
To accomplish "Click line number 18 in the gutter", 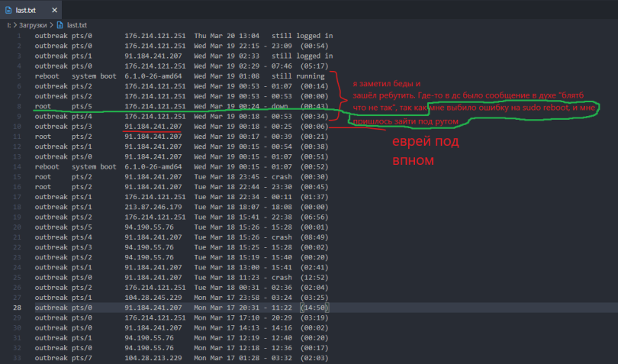I will [x=18, y=207].
